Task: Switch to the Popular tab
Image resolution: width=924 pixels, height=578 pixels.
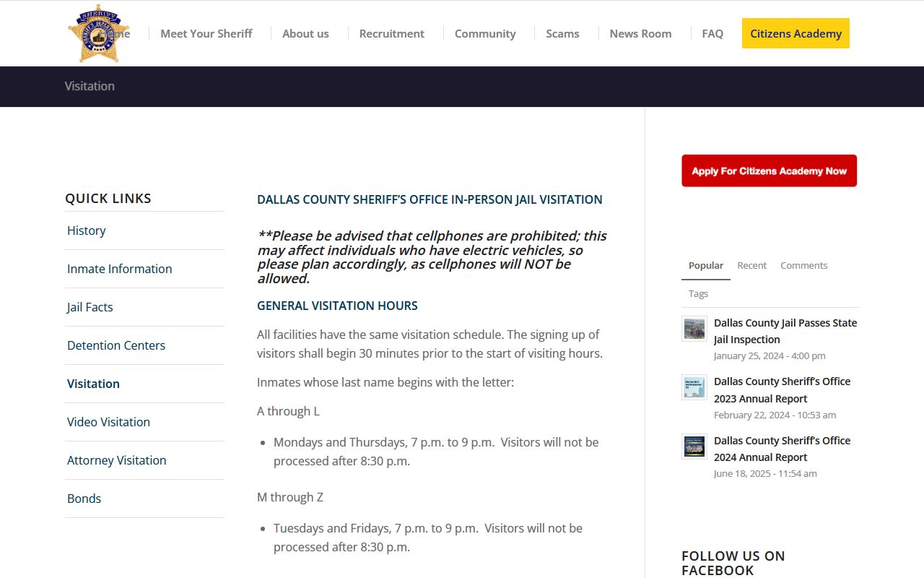Action: [706, 265]
